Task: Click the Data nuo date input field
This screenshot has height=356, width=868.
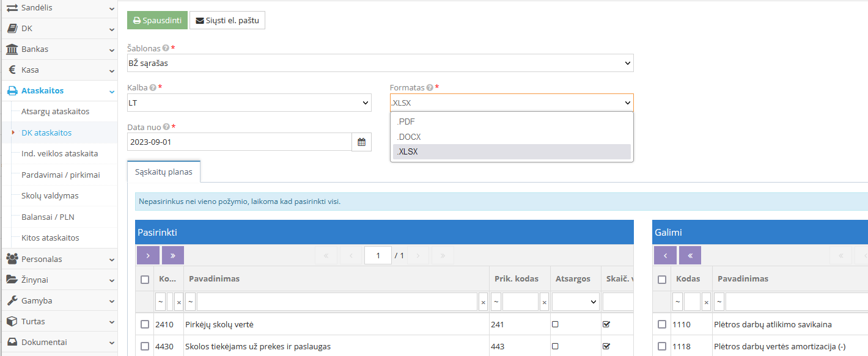Action: click(239, 142)
